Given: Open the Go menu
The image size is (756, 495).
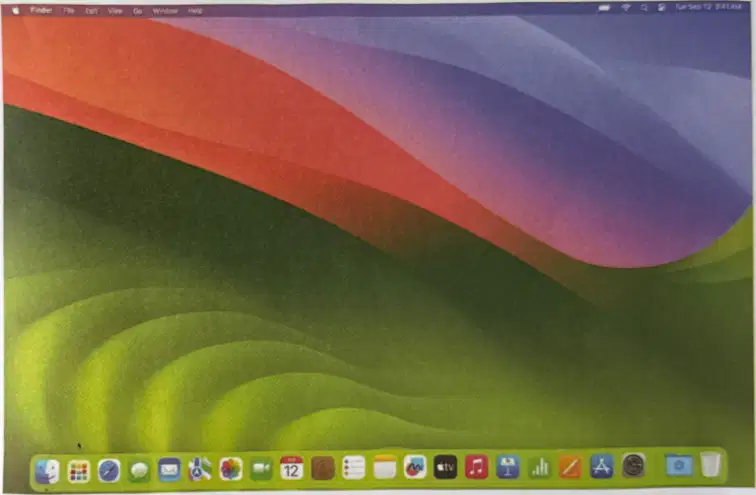Looking at the screenshot, I should coord(137,11).
